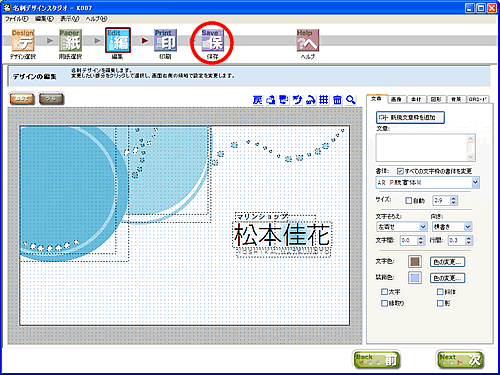500x375 pixels.
Task: Click the rotate-right toolbar icon
Action: tap(311, 100)
